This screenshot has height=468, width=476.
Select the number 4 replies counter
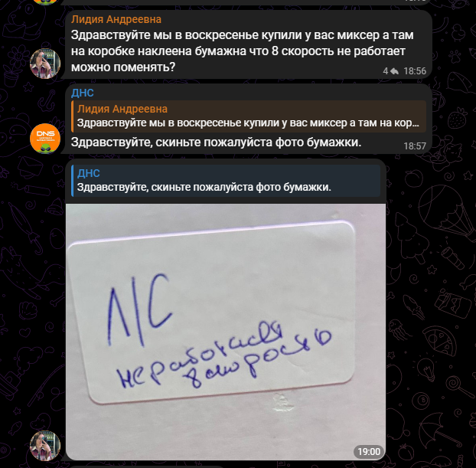386,71
